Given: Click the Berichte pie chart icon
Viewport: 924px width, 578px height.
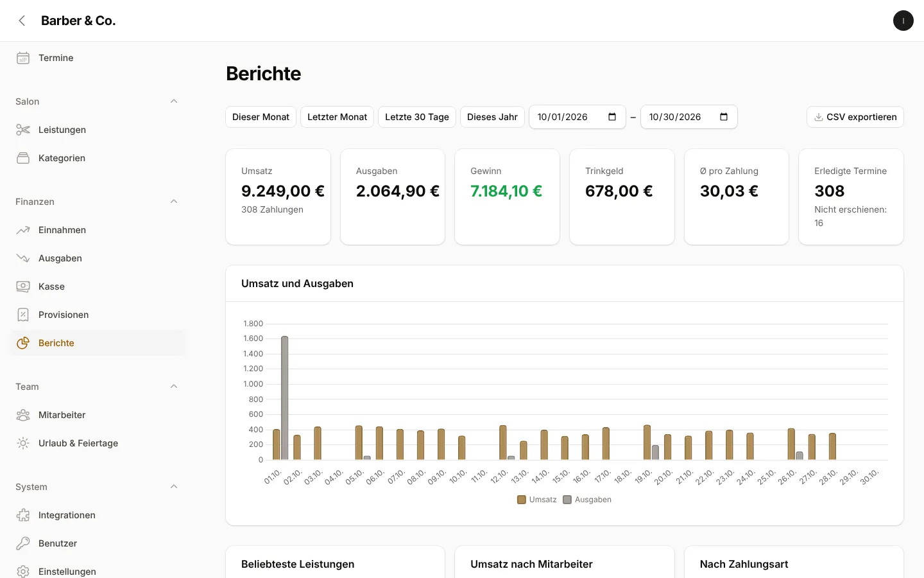Looking at the screenshot, I should (x=23, y=343).
